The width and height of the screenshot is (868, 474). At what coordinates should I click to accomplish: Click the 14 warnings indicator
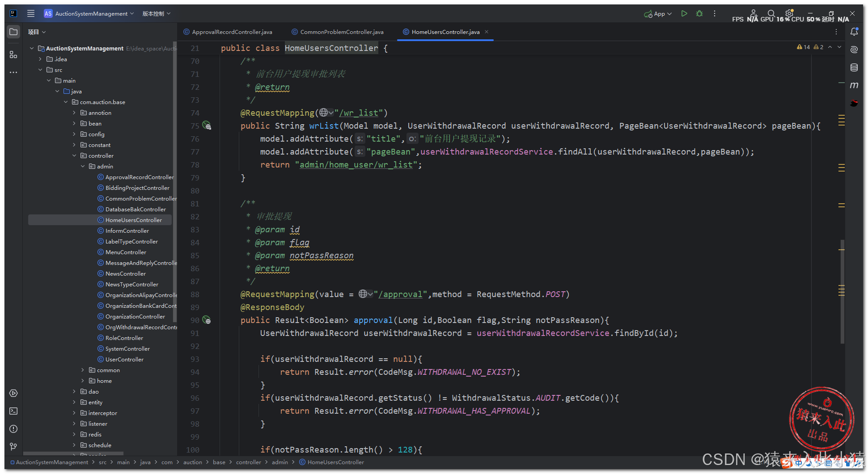(804, 47)
